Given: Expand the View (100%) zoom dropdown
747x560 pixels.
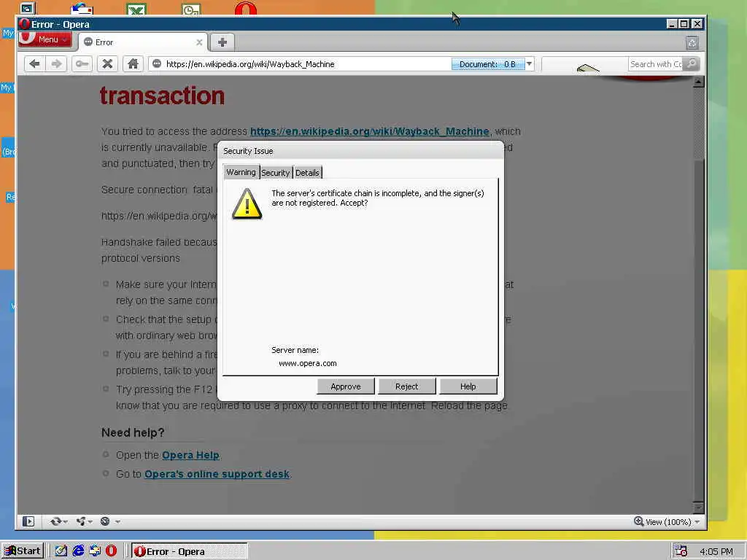Looking at the screenshot, I should tap(697, 522).
